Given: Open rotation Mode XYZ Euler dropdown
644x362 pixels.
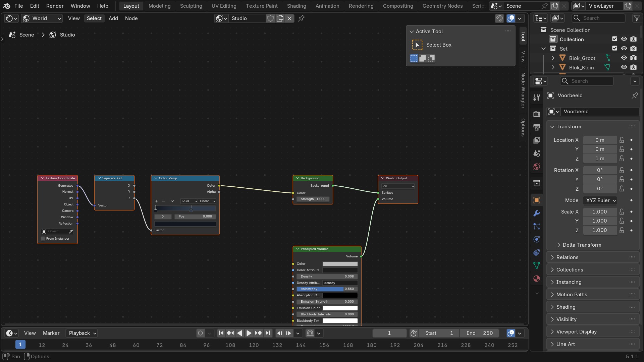Looking at the screenshot, I should tap(600, 200).
